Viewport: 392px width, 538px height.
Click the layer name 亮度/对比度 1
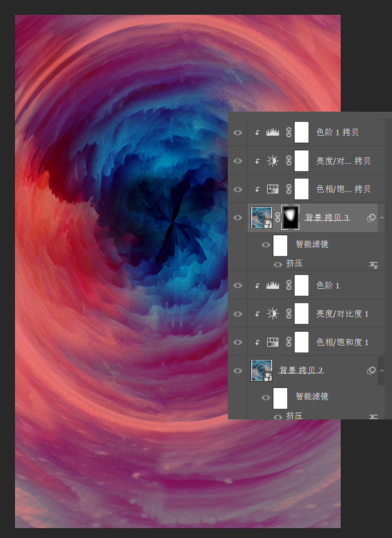(x=342, y=314)
